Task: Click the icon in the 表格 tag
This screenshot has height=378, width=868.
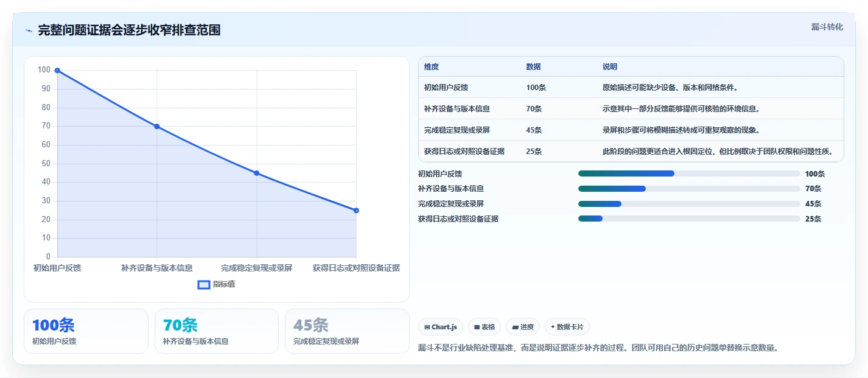Action: (x=477, y=327)
